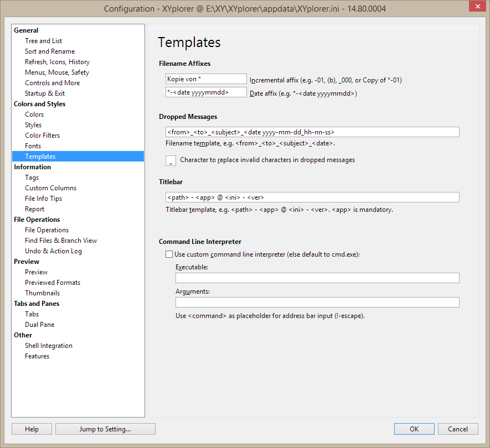Click the invalid character replacement box
This screenshot has height=448, width=490.
(x=171, y=160)
